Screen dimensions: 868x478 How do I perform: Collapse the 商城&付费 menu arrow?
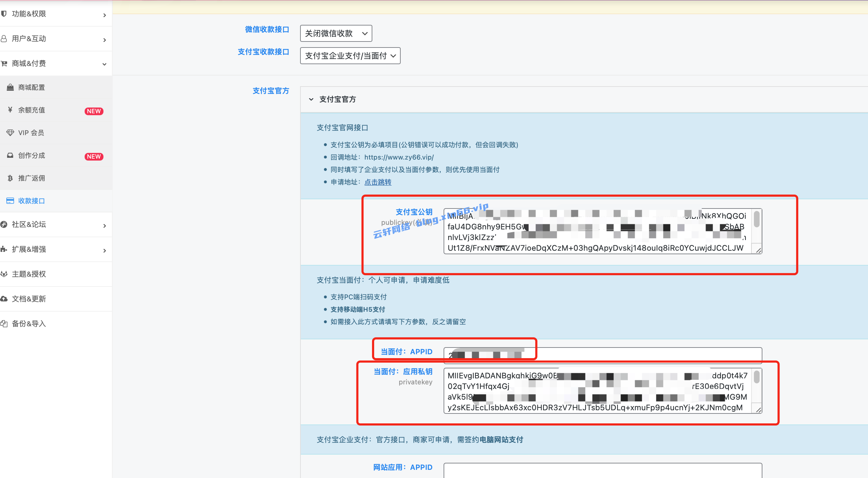pyautogui.click(x=105, y=64)
